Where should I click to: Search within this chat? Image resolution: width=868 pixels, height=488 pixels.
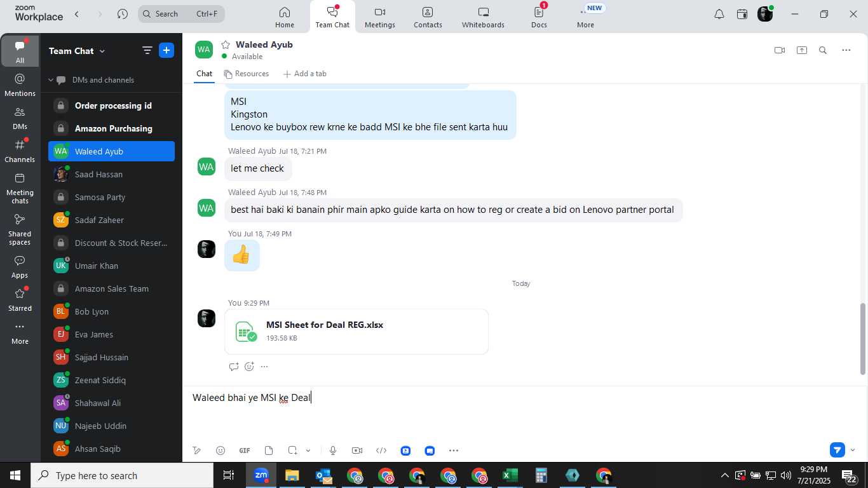tap(823, 50)
